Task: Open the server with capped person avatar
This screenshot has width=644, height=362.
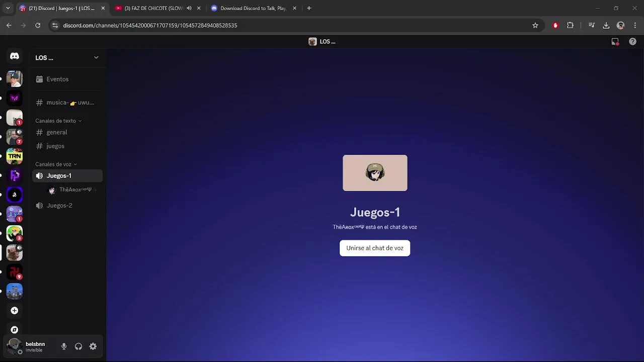Action: (14, 79)
